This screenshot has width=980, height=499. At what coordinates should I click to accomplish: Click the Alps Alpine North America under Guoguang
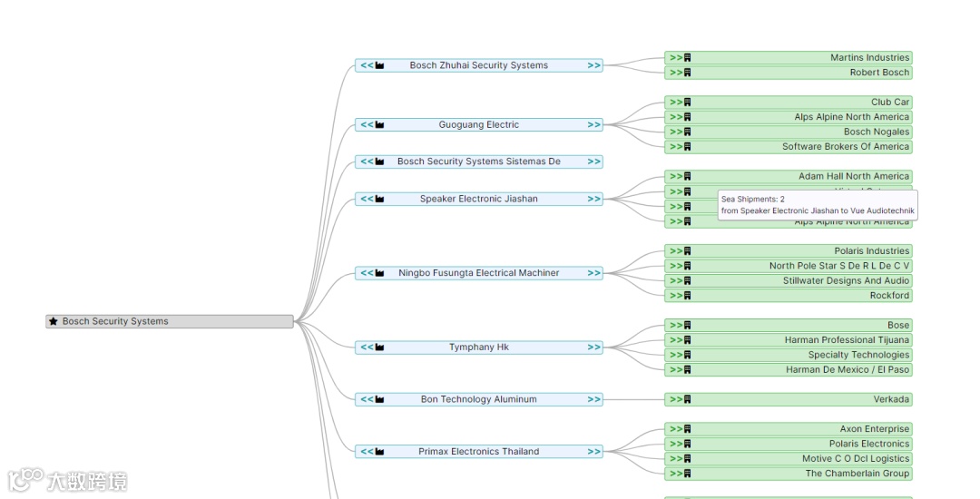click(851, 117)
